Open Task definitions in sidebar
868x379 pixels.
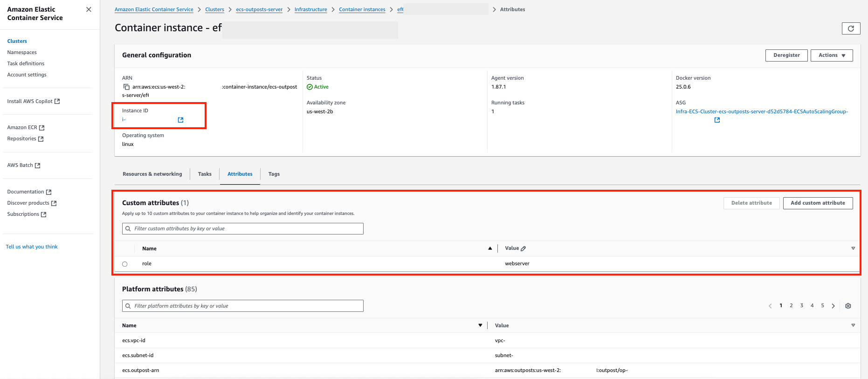point(26,63)
